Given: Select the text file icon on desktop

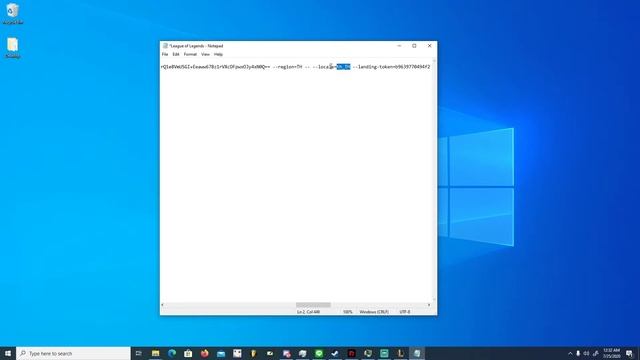Looking at the screenshot, I should click(x=13, y=48).
